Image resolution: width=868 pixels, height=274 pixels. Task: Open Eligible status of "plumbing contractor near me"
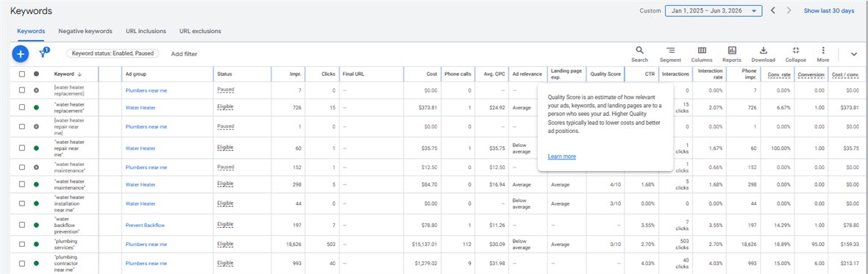point(225,263)
